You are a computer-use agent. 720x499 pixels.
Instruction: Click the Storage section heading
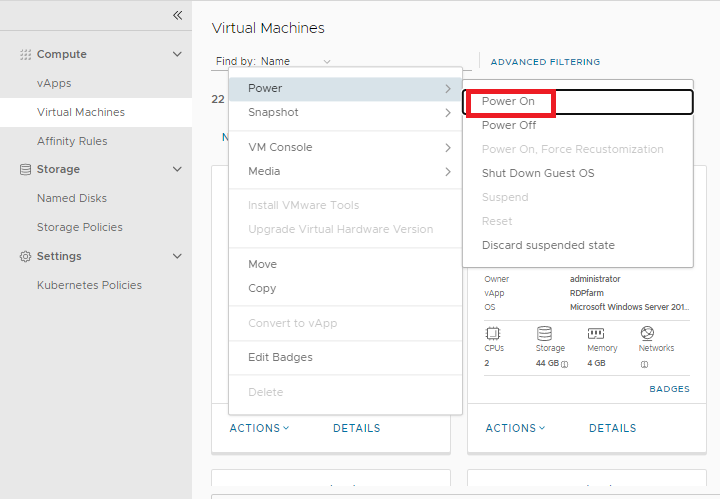(x=58, y=169)
